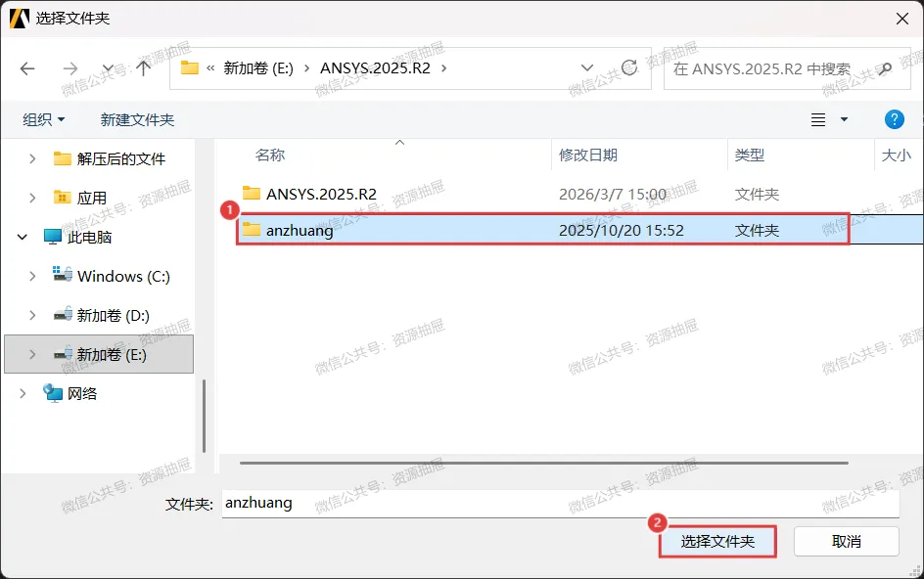Expand 新加卷 (D:) drive node
Screen dimensions: 924x579
click(x=32, y=315)
